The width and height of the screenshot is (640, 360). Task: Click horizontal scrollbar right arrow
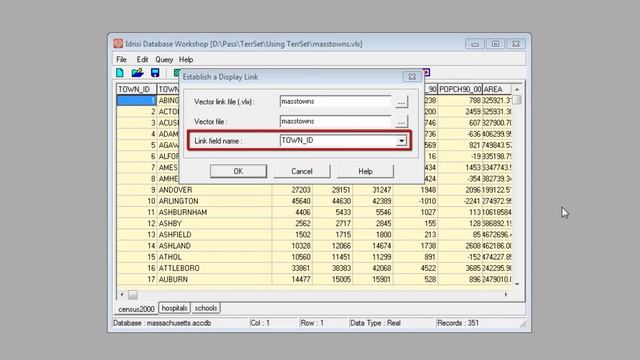(506, 294)
